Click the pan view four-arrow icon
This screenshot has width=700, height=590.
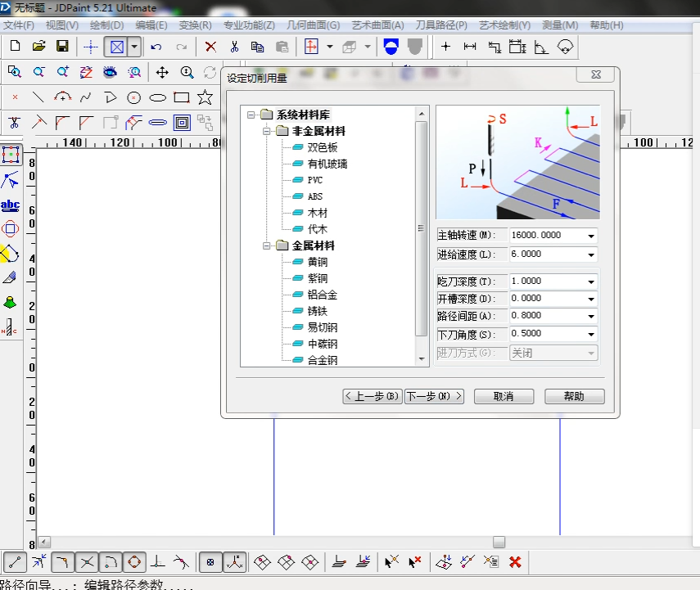click(x=162, y=72)
